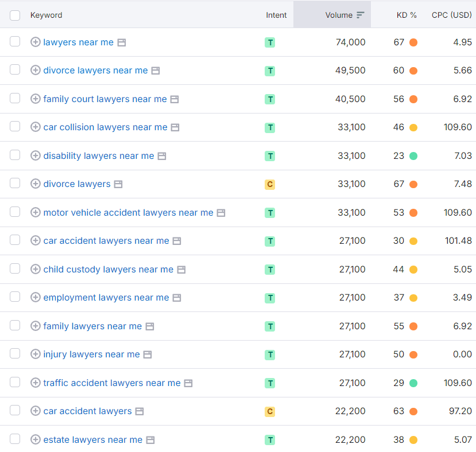Viewport: 476px width, 452px height.
Task: Select checkbox for 'estate lawyers near me'
Action: coord(15,439)
